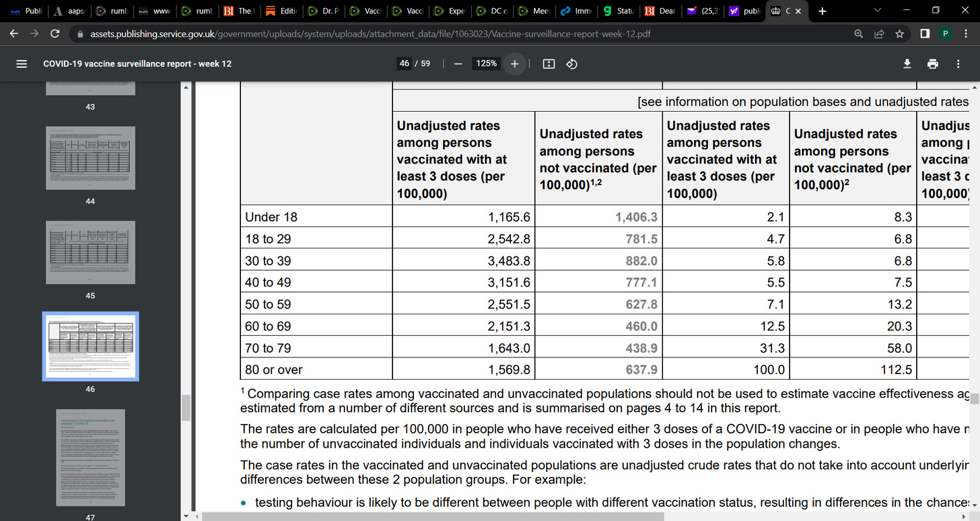This screenshot has width=980, height=521.
Task: Open the browser share icon
Action: coord(879,34)
